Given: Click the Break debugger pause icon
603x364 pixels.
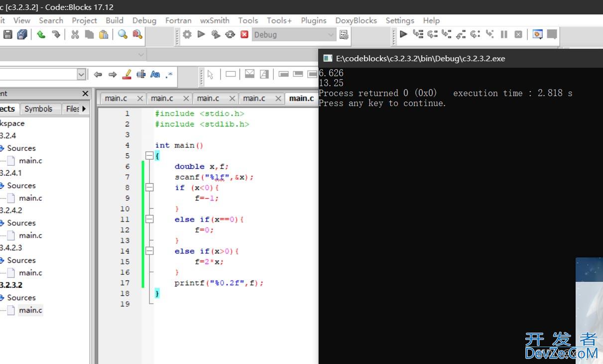Looking at the screenshot, I should coord(504,34).
